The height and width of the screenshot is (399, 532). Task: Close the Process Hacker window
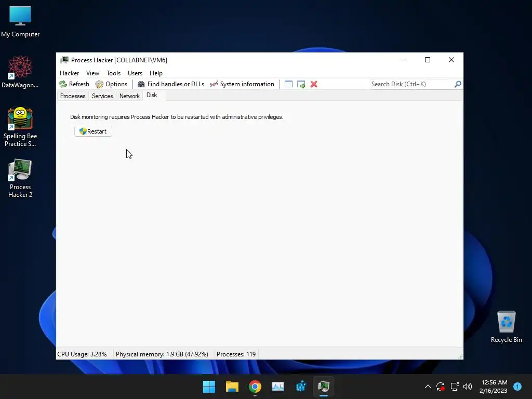pos(451,60)
